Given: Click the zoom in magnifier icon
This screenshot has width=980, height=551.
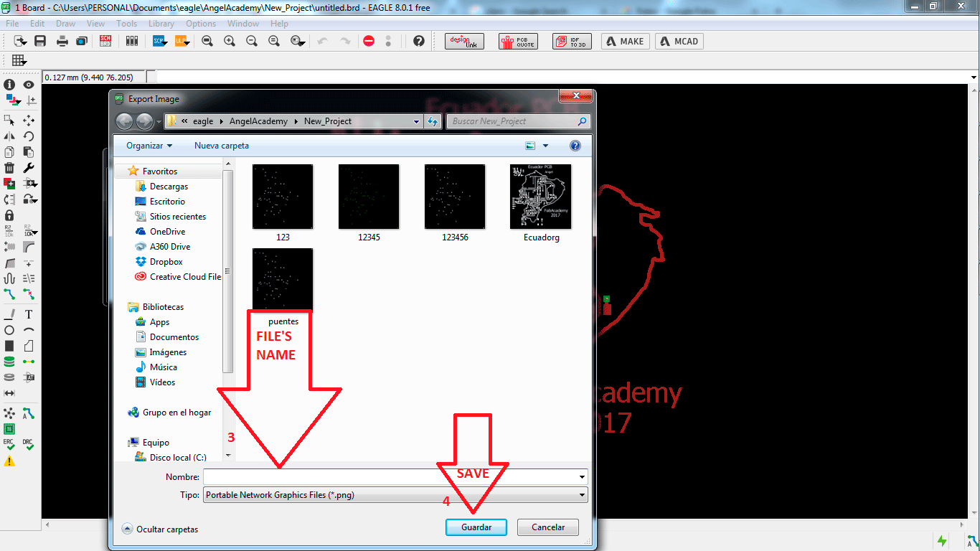Looking at the screenshot, I should pos(230,41).
